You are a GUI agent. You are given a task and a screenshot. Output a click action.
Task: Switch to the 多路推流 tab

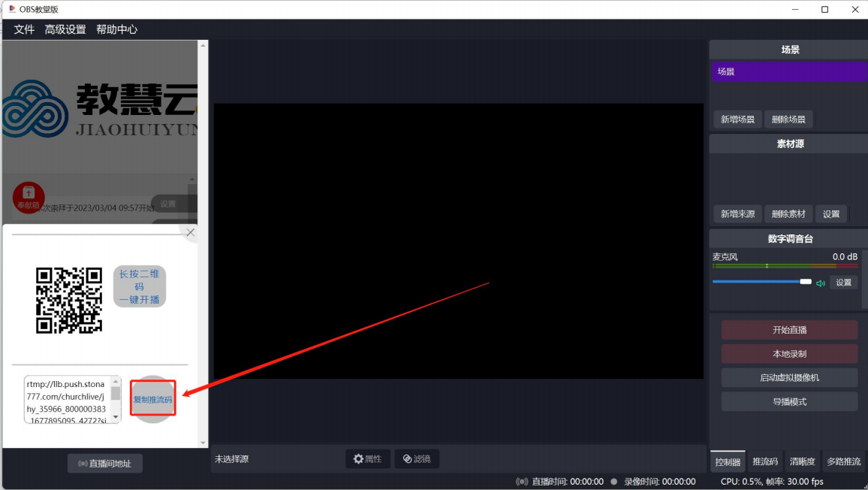[x=843, y=461]
